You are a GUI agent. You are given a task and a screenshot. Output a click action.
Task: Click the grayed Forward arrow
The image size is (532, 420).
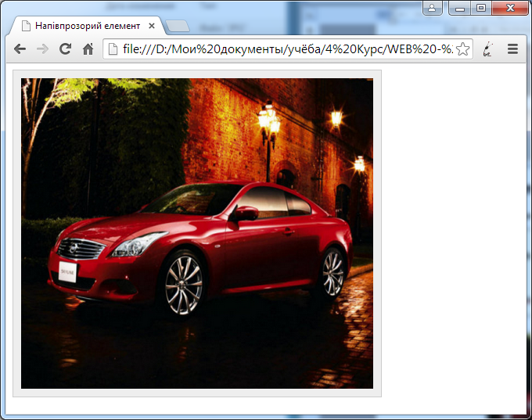(42, 48)
